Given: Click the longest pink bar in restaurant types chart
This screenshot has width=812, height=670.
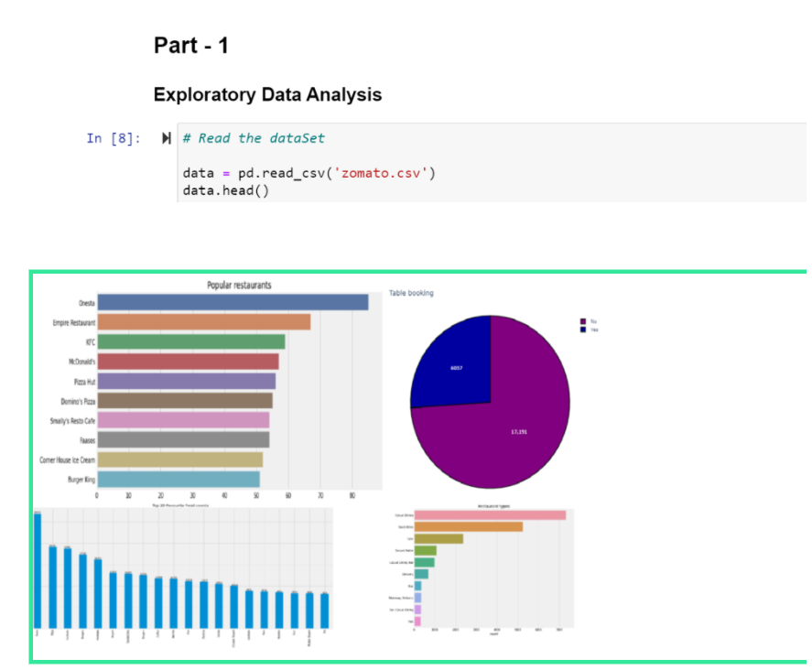Looking at the screenshot, I should (x=490, y=515).
